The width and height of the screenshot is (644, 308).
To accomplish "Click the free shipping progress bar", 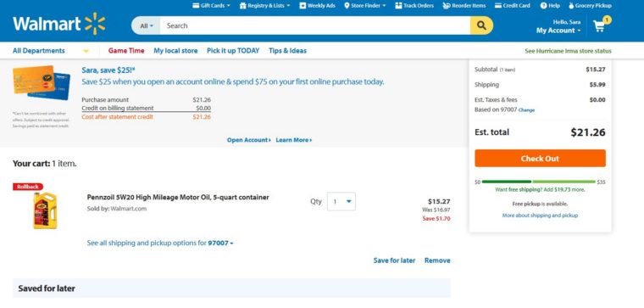I will tap(538, 182).
